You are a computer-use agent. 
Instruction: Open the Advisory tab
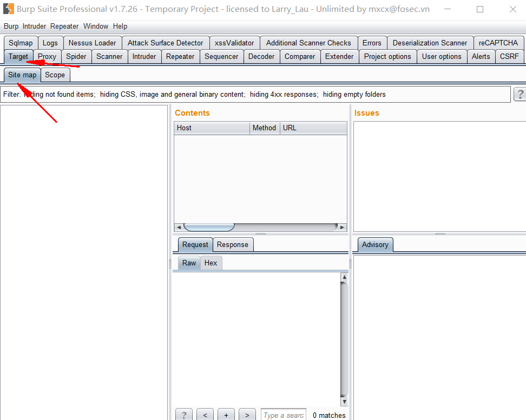(x=376, y=244)
